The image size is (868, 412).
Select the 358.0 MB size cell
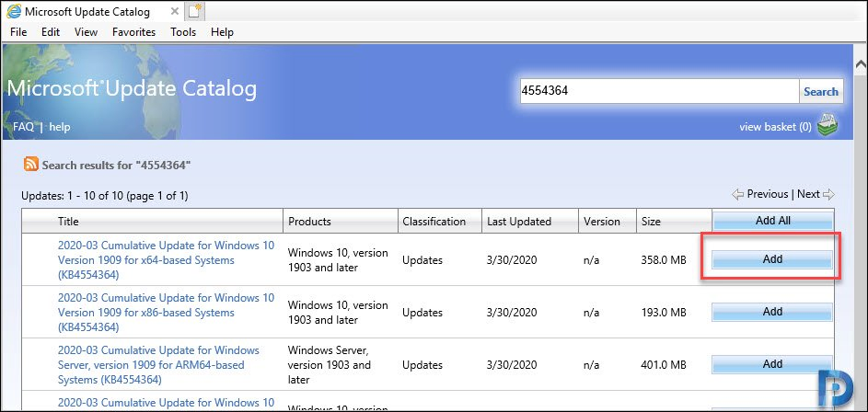click(x=665, y=260)
